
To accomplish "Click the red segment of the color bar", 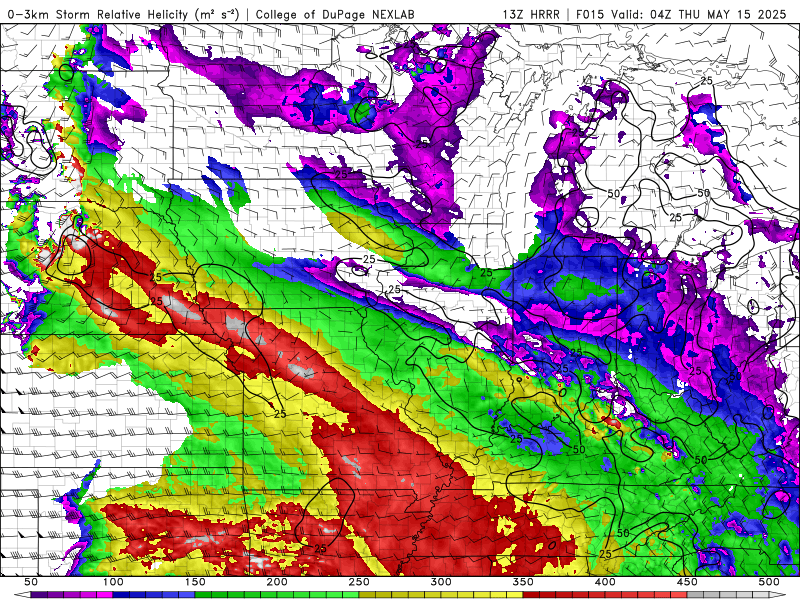I will coord(605,595).
